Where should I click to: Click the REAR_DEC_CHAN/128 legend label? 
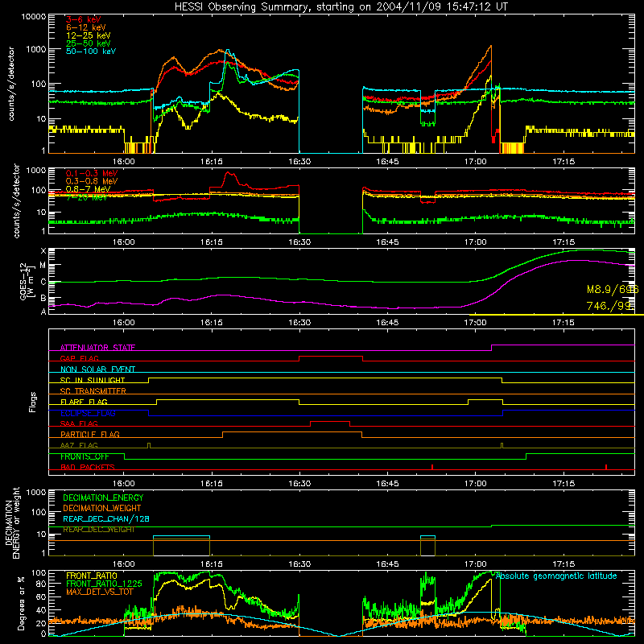click(106, 519)
